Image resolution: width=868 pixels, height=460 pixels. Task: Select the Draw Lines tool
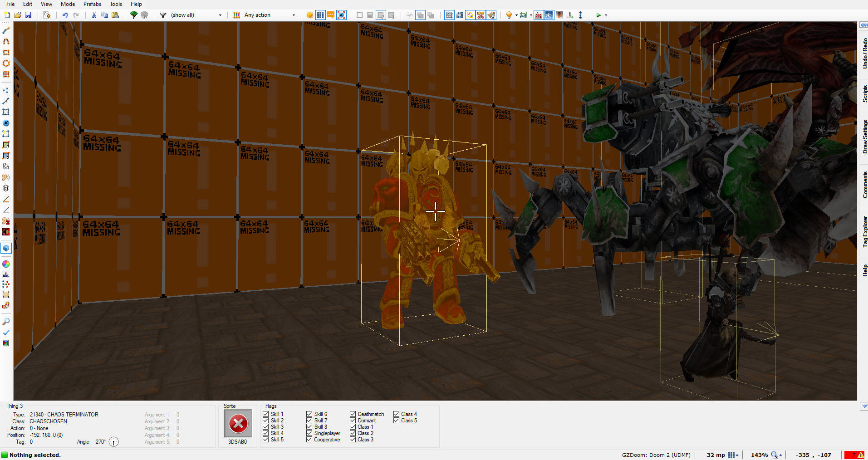click(6, 30)
